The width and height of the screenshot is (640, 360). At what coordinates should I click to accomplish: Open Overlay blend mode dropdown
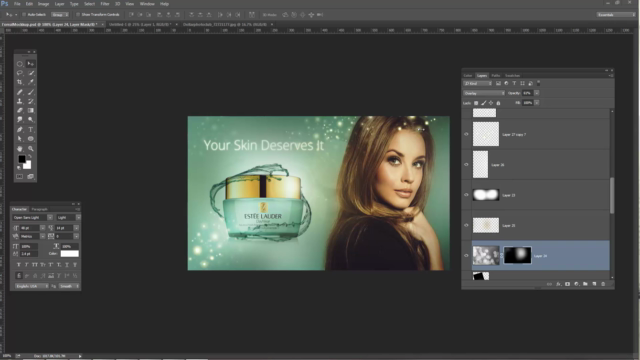(484, 93)
